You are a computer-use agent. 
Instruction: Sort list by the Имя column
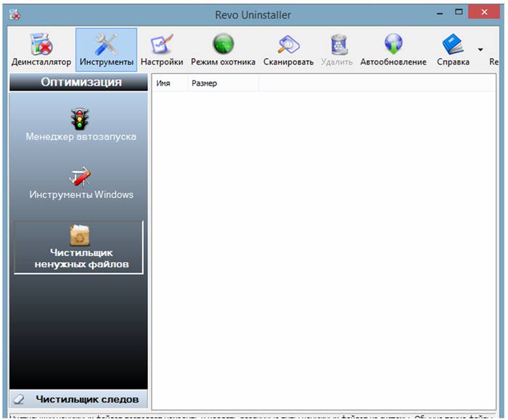point(169,84)
